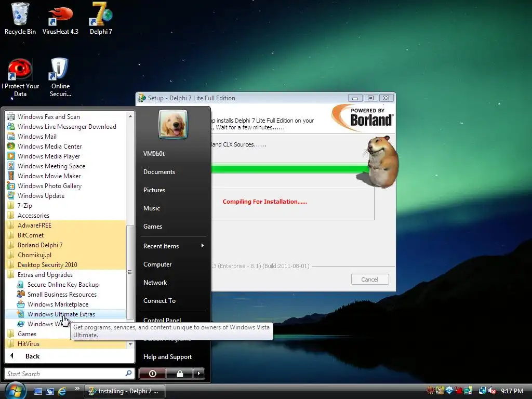Click the muted volume tray icon

(x=492, y=391)
